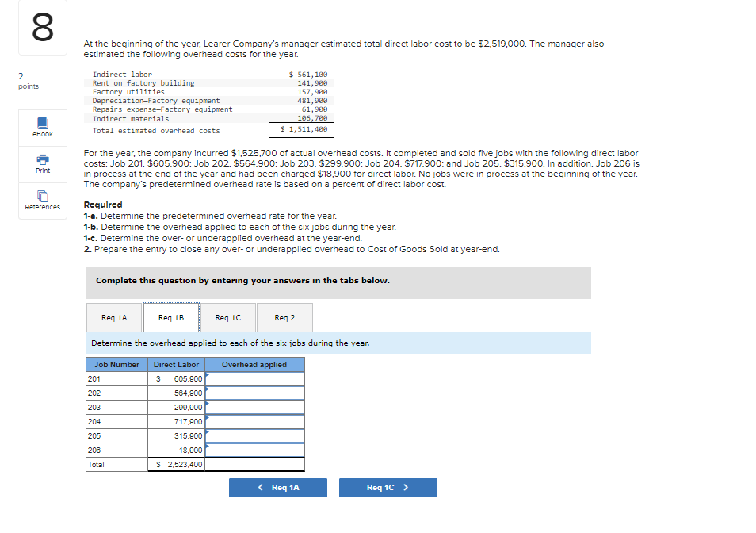Open the Req 1C tab
756x533 pixels.
pyautogui.click(x=227, y=317)
